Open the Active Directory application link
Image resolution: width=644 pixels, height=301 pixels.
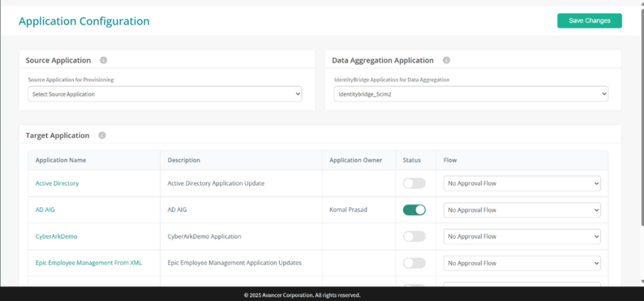[57, 183]
